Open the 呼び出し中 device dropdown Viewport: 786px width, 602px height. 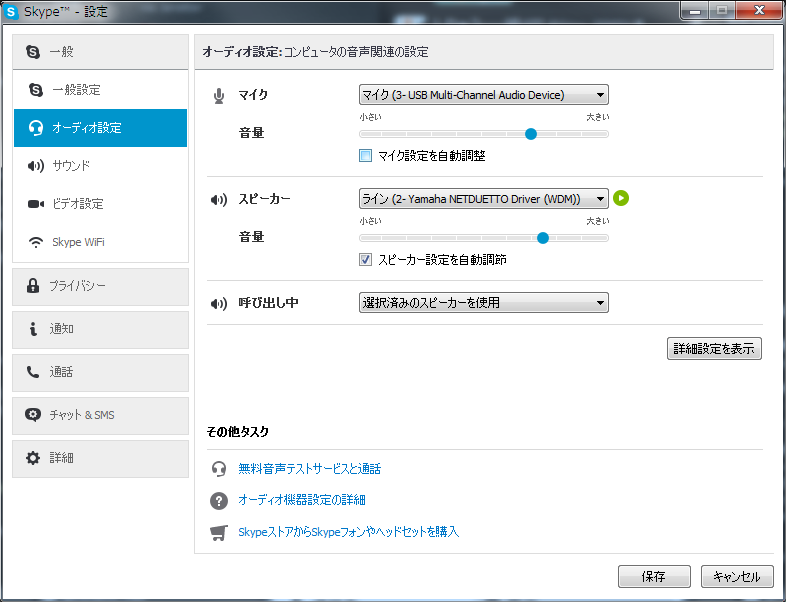click(x=484, y=303)
